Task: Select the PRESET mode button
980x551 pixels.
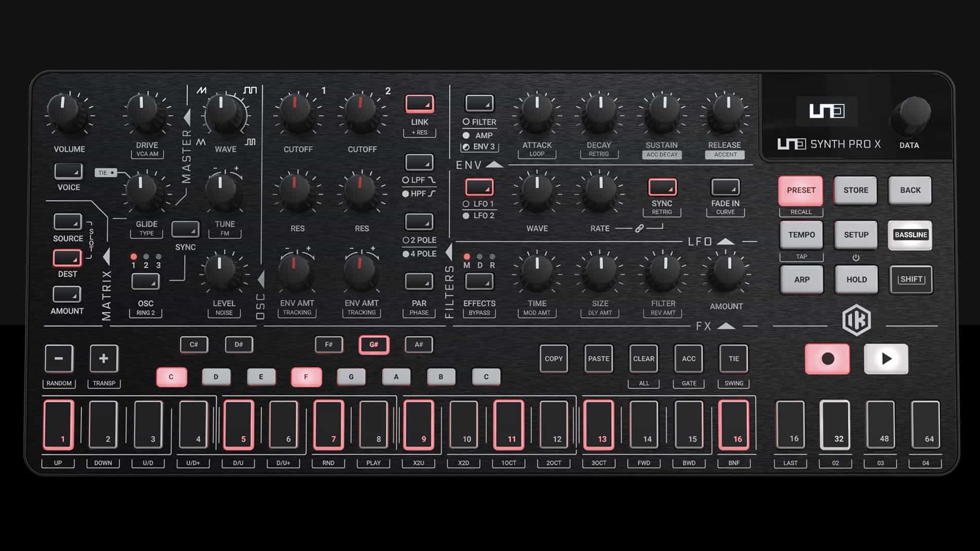Action: pyautogui.click(x=800, y=190)
